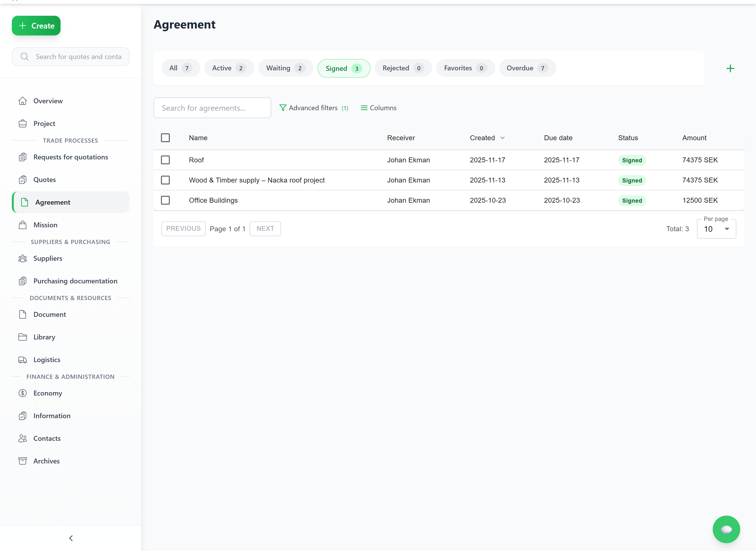Screen dimensions: 756x551
Task: Click the Advanced filters funnel icon
Action: pyautogui.click(x=283, y=108)
